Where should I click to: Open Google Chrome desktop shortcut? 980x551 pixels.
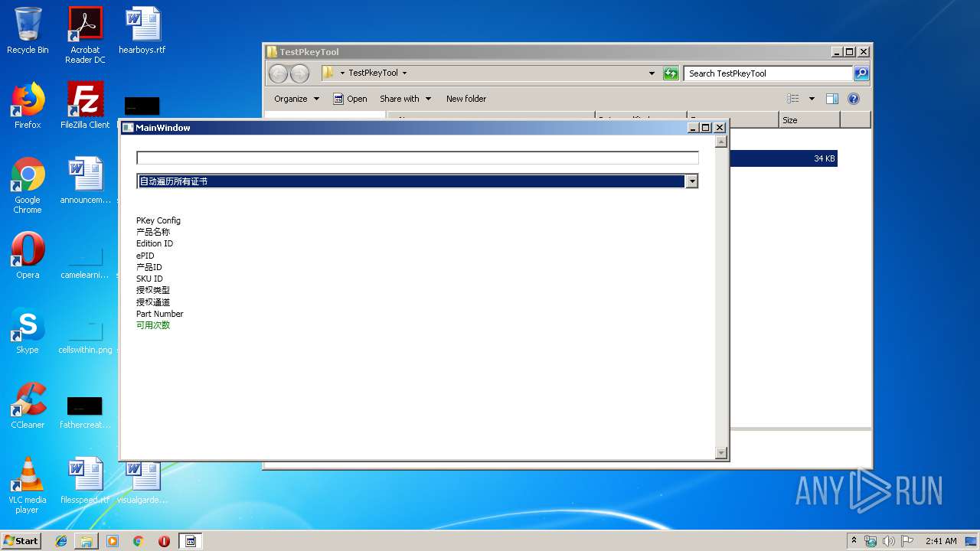tap(28, 185)
